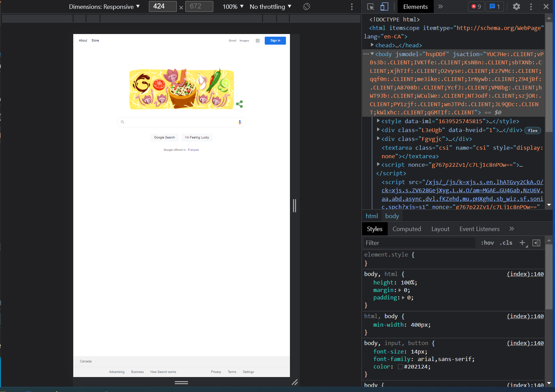
Task: Click the flex badge on L3eUgb div
Action: click(533, 131)
